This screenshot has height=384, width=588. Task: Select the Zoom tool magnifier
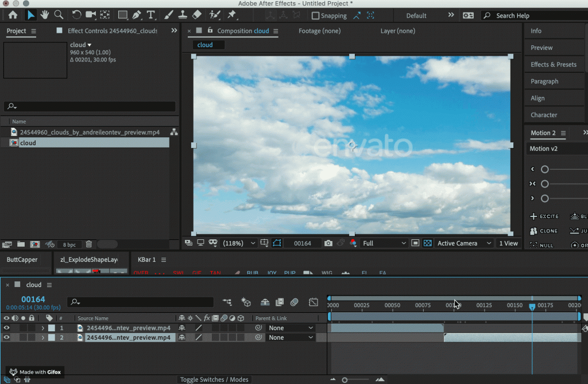click(59, 15)
